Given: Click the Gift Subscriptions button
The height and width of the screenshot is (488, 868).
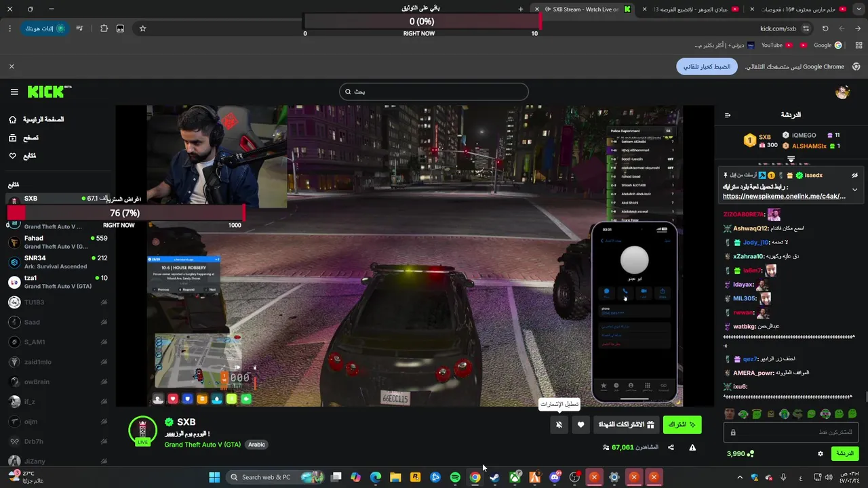Looking at the screenshot, I should coord(626,424).
